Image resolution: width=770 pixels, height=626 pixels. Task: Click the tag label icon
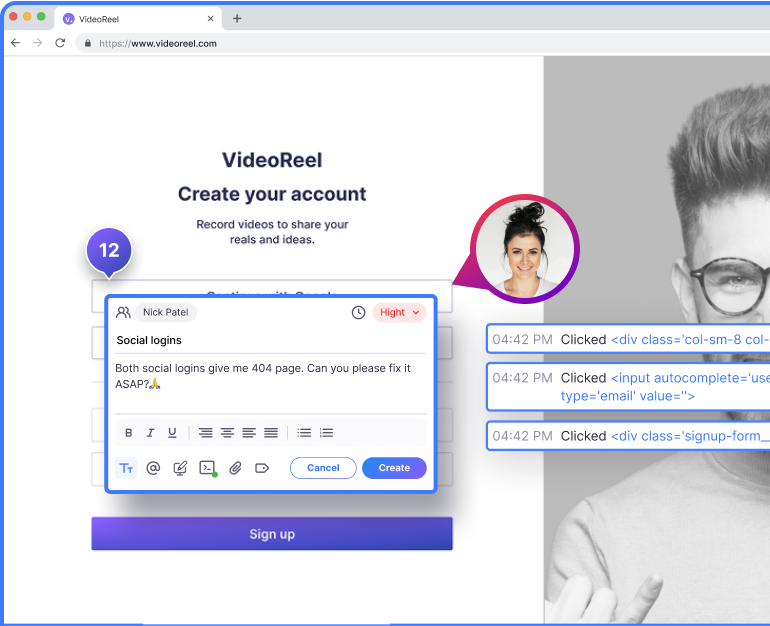pyautogui.click(x=262, y=468)
